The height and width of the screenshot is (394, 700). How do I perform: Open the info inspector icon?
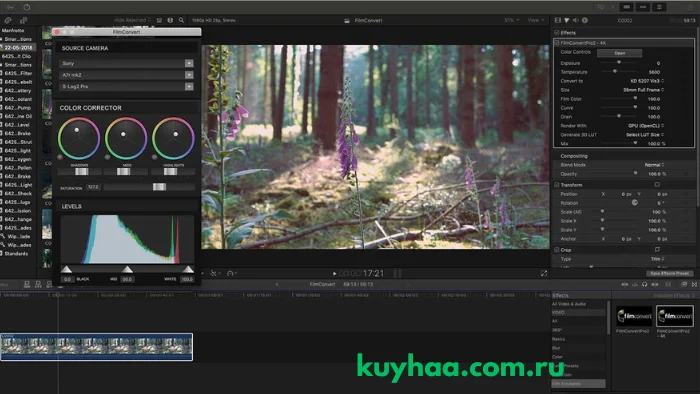coord(584,20)
